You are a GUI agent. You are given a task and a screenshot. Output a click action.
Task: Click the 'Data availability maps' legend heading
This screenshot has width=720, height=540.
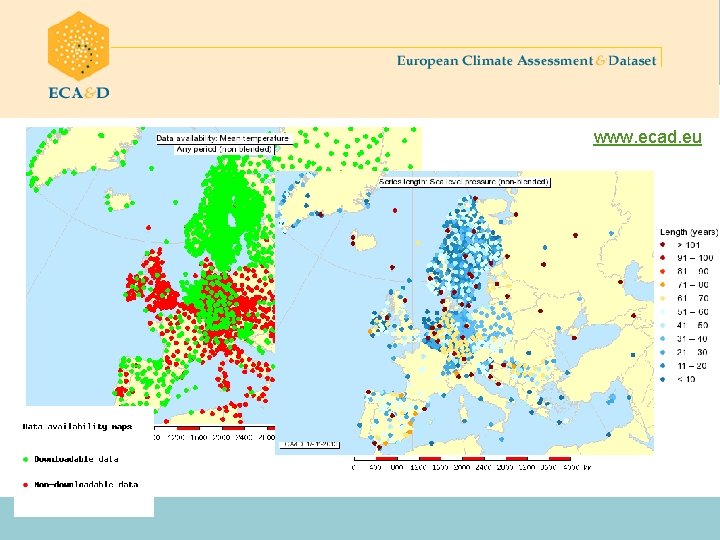click(78, 427)
